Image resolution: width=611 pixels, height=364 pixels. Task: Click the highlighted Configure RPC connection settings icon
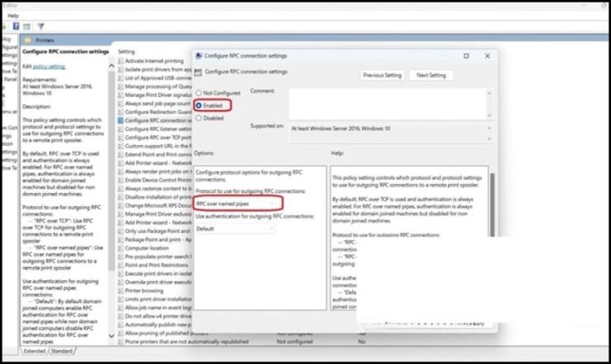point(120,120)
